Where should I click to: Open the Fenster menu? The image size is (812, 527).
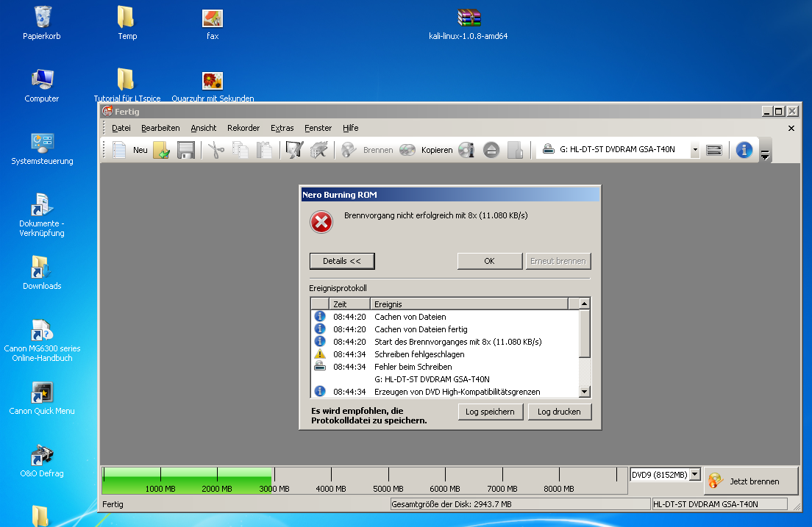[318, 128]
